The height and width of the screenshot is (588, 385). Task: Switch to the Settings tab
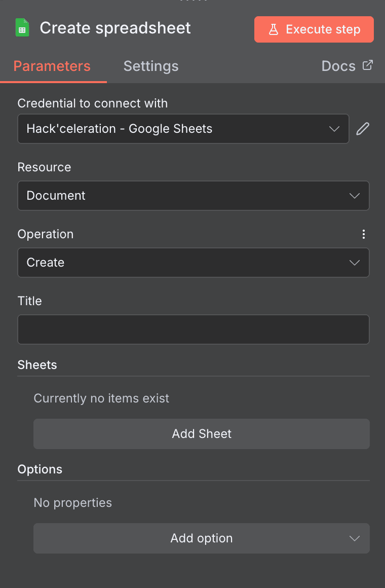coord(150,66)
